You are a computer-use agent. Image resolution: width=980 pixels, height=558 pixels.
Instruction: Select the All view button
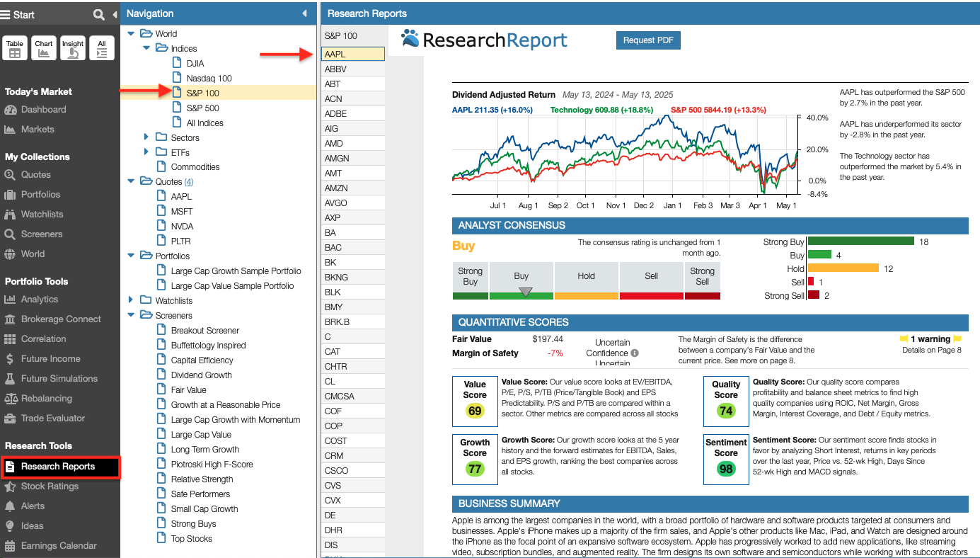tap(102, 48)
